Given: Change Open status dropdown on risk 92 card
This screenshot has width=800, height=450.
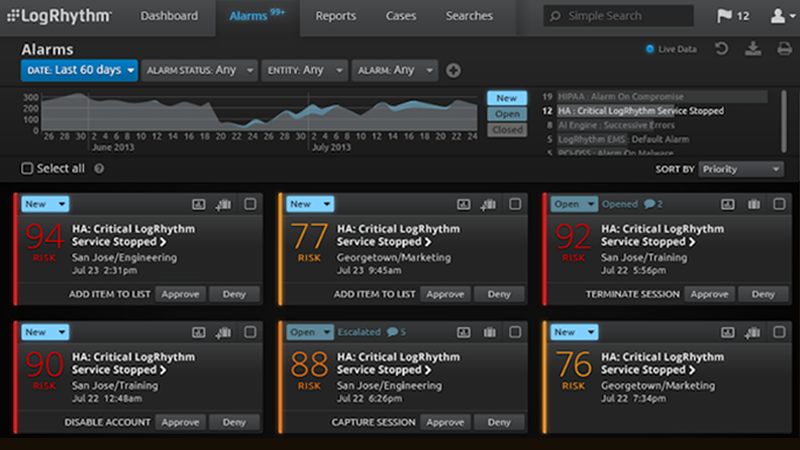Looking at the screenshot, I should [574, 204].
